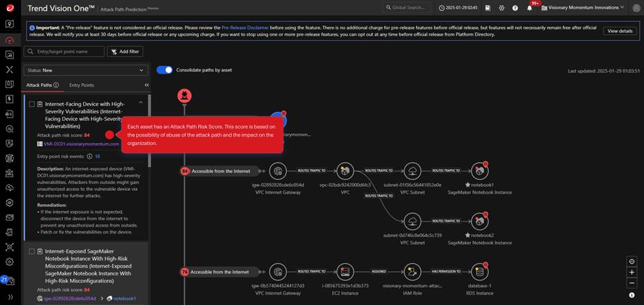
Task: Click the 84 risk score badge on graph
Action: coord(184,171)
